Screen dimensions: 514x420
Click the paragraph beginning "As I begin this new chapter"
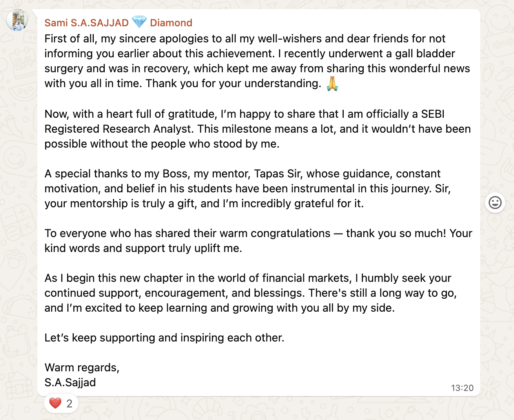tap(250, 293)
